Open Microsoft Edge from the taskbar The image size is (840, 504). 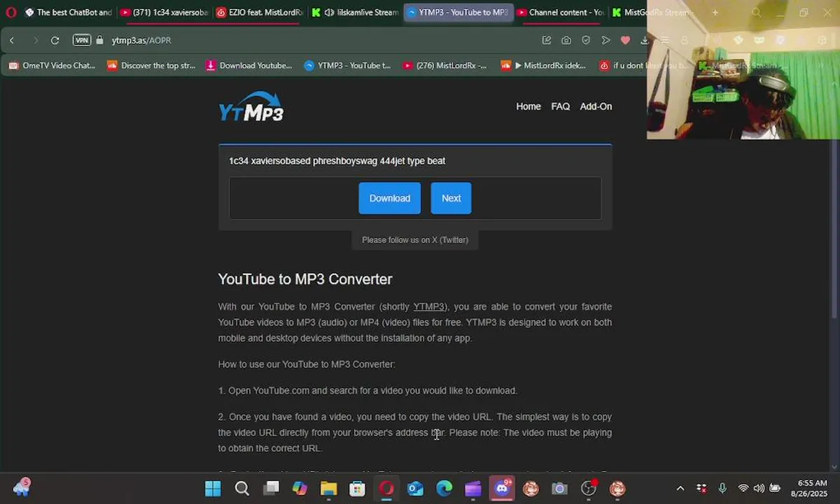coord(444,489)
